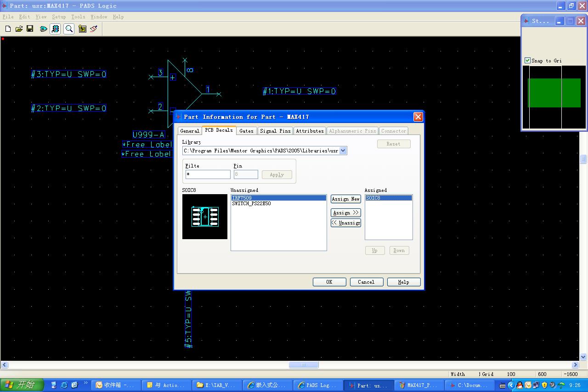Click the Sheet/board view toolbar icon
The image size is (588, 392).
coord(82,29)
